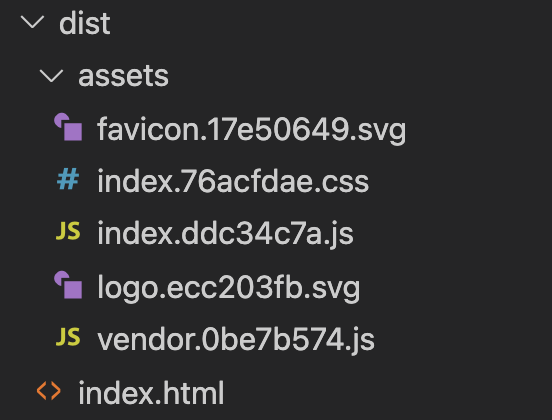Viewport: 552px width, 420px height.
Task: Open index.76acfdae.css stylesheet
Action: click(x=233, y=182)
